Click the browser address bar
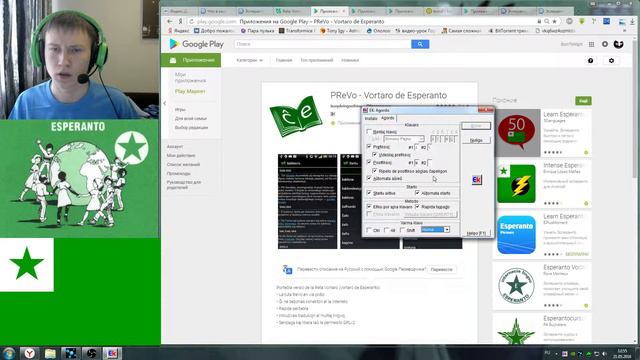 click(x=363, y=21)
